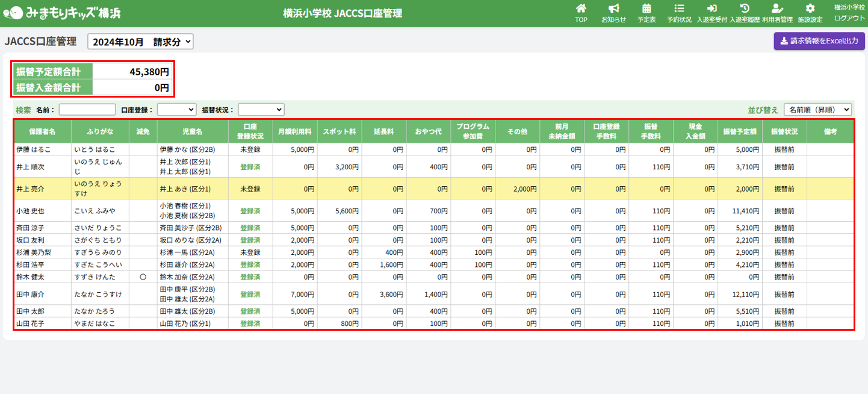Image resolution: width=868 pixels, height=394 pixels.
Task: Click the 鈴木 健太 減免 circle mark
Action: pos(143,277)
